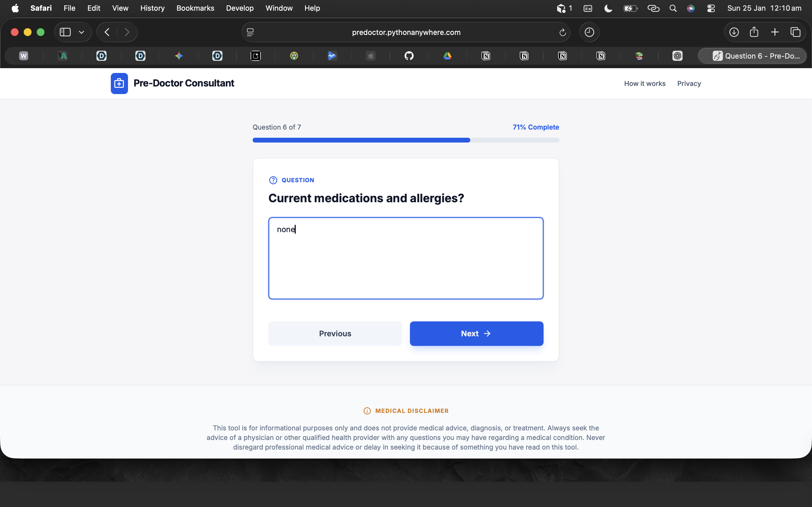The width and height of the screenshot is (812, 507).
Task: Open the pinned Google Drive tab
Action: point(447,56)
